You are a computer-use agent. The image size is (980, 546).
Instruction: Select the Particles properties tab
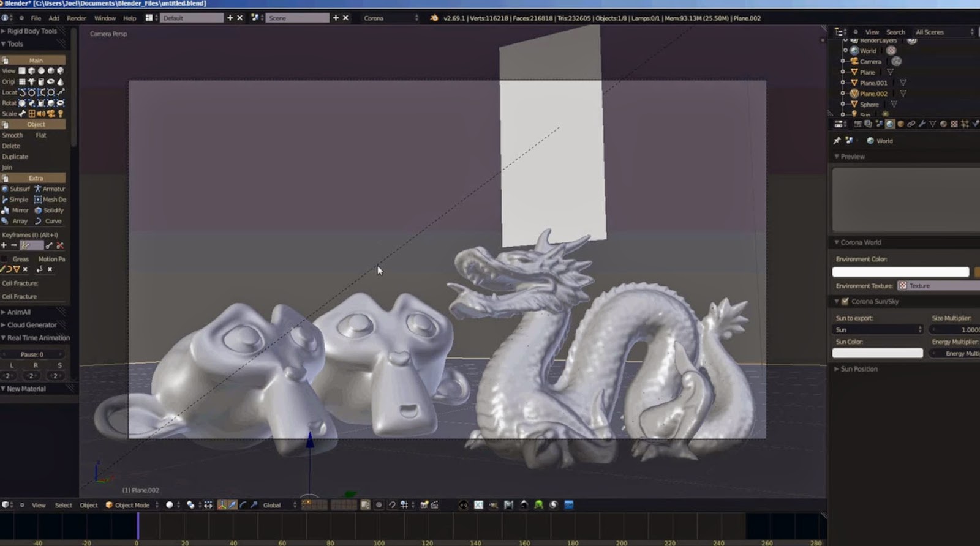[x=965, y=124]
